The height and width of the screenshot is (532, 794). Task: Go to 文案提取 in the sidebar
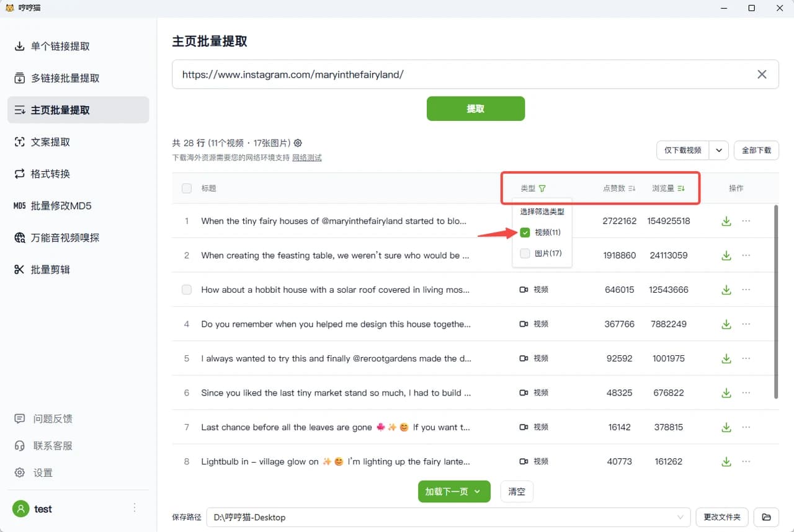50,142
